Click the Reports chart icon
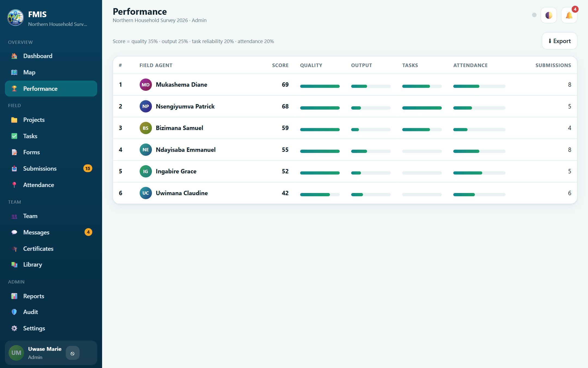 (x=14, y=296)
